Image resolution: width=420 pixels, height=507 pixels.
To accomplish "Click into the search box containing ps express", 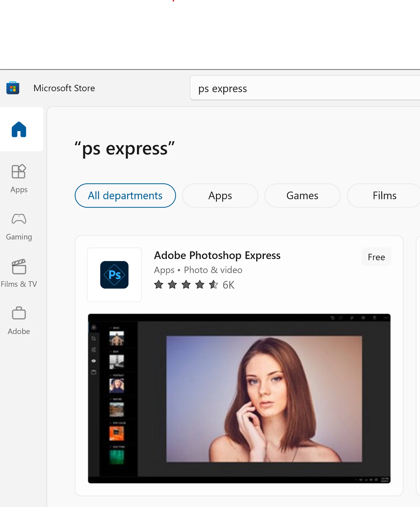I will tap(305, 88).
